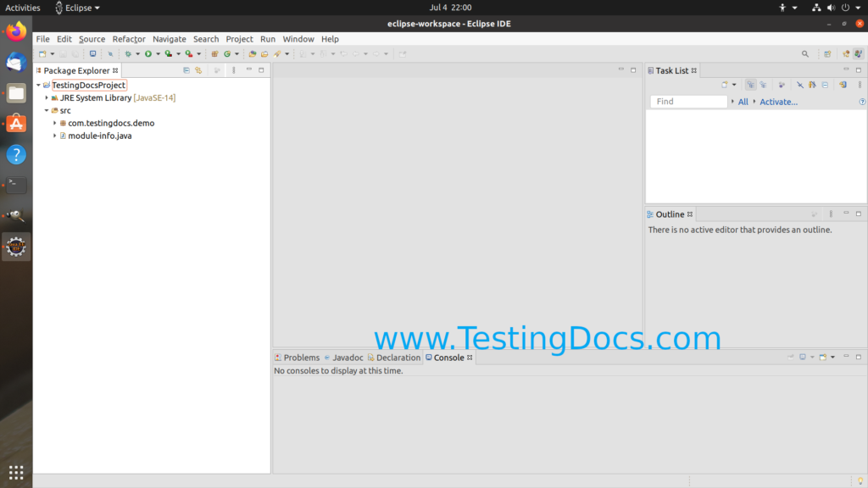Click Activities in top bar
This screenshot has height=488, width=868.
tap(23, 8)
